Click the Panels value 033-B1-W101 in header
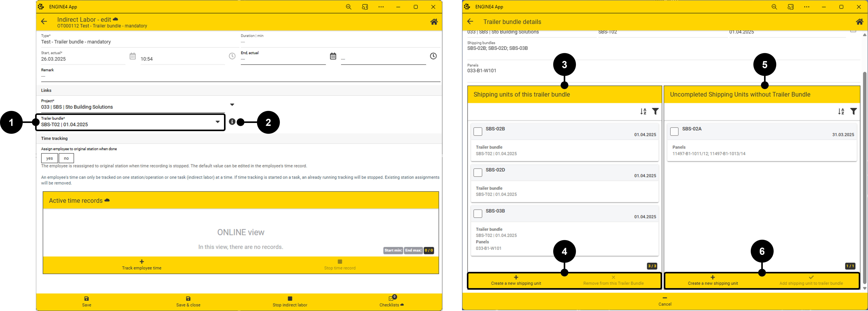The image size is (868, 311). [x=482, y=71]
